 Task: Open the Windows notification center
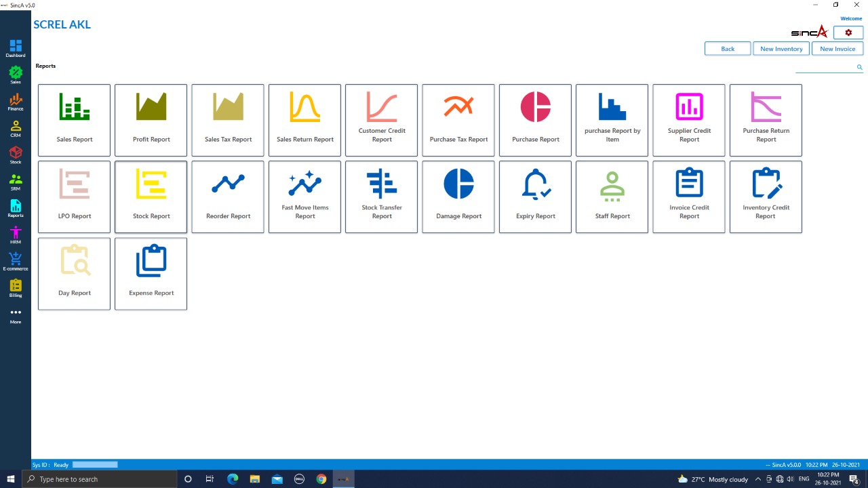[854, 479]
